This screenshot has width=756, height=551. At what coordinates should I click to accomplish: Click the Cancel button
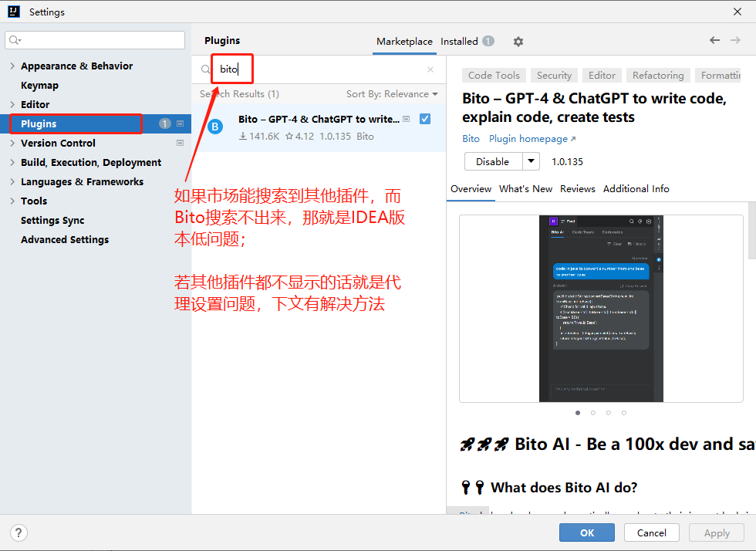pyautogui.click(x=651, y=532)
